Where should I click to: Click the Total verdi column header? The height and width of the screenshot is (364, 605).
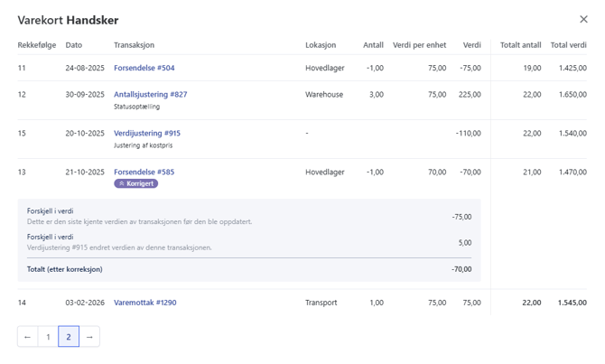click(x=568, y=44)
